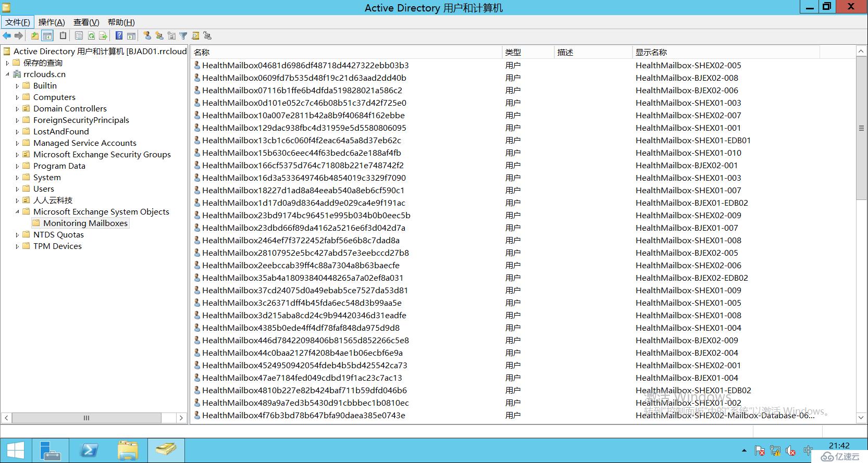
Task: Select the 人人云科技 organizational unit
Action: [53, 201]
